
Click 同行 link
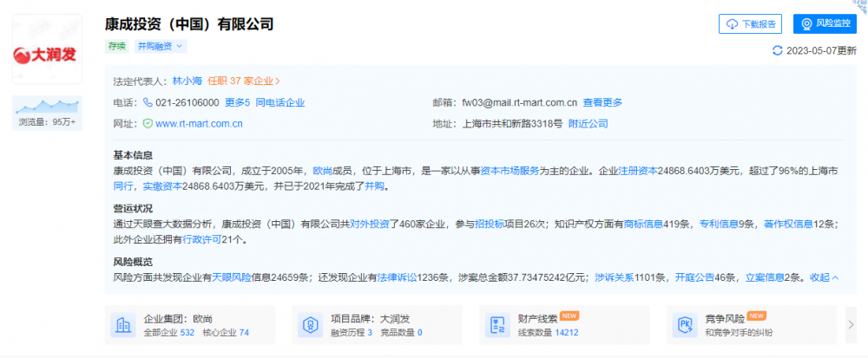[123, 186]
